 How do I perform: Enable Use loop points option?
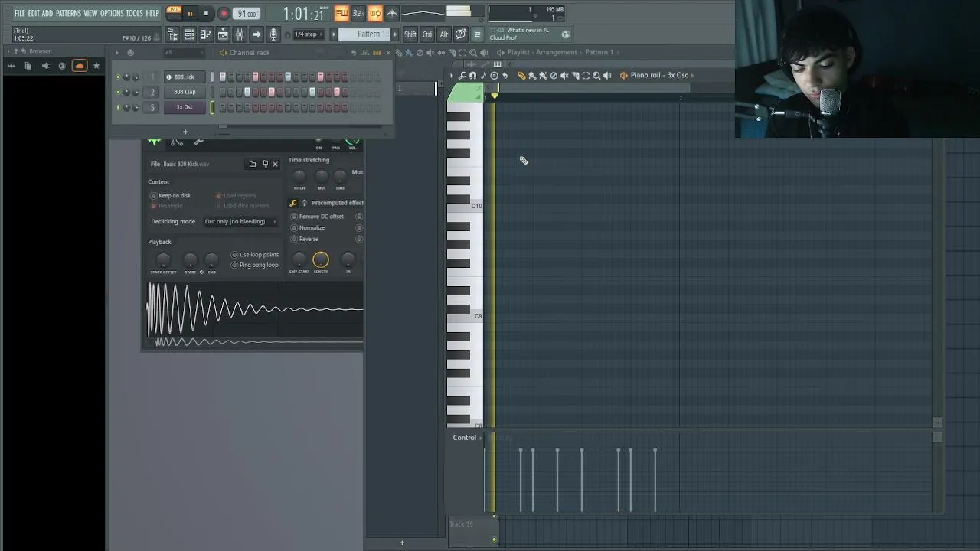(x=255, y=255)
